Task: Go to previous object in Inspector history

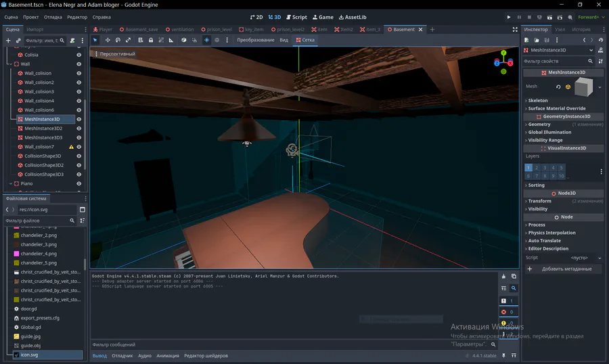Action: [x=584, y=40]
